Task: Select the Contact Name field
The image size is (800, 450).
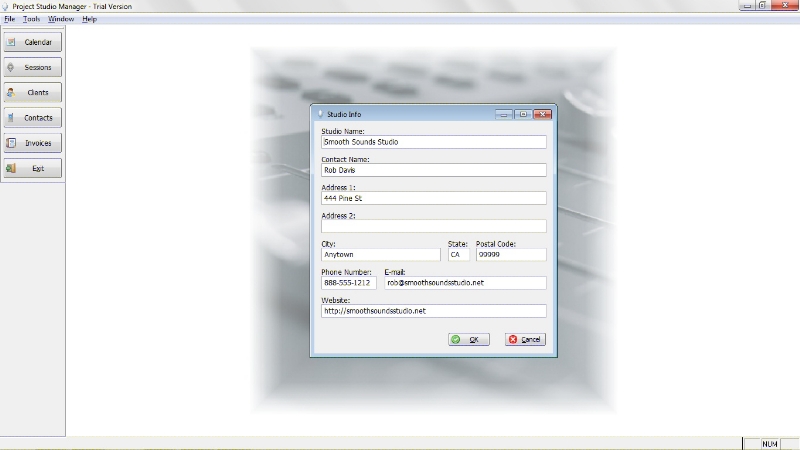Action: coord(433,170)
